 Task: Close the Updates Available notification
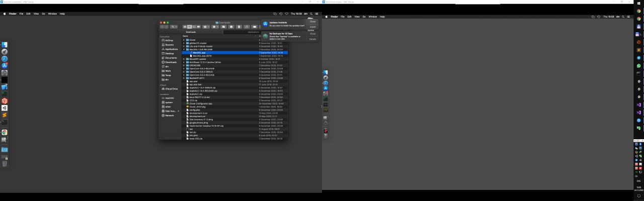[x=312, y=22]
